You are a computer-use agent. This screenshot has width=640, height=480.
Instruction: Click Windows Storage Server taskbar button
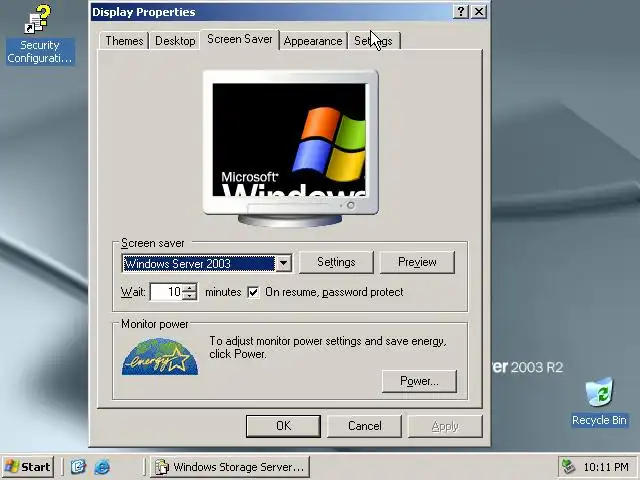click(230, 467)
